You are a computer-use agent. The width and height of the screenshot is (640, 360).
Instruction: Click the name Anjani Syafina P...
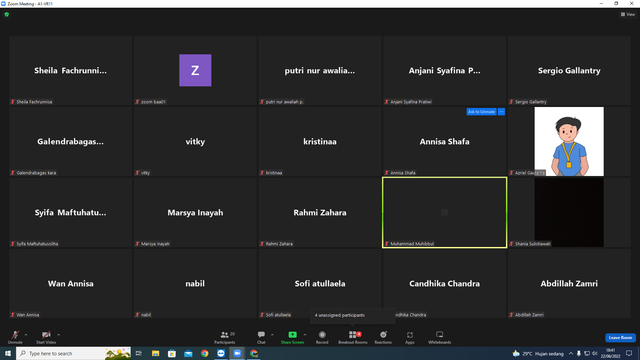coord(444,71)
